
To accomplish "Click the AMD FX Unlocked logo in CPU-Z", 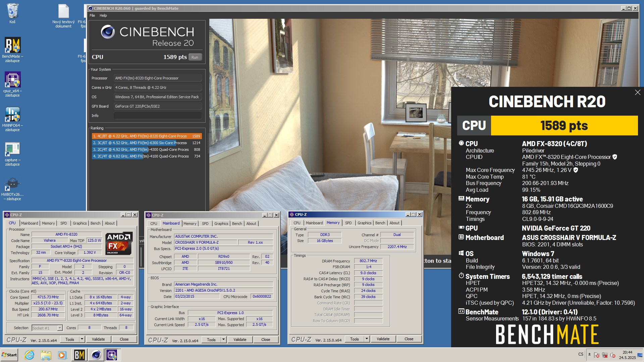I will click(119, 243).
